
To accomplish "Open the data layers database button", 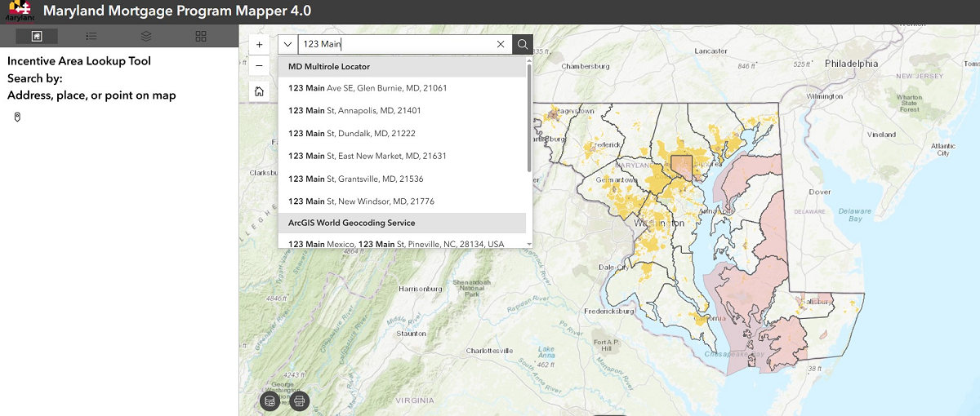I will click(269, 401).
